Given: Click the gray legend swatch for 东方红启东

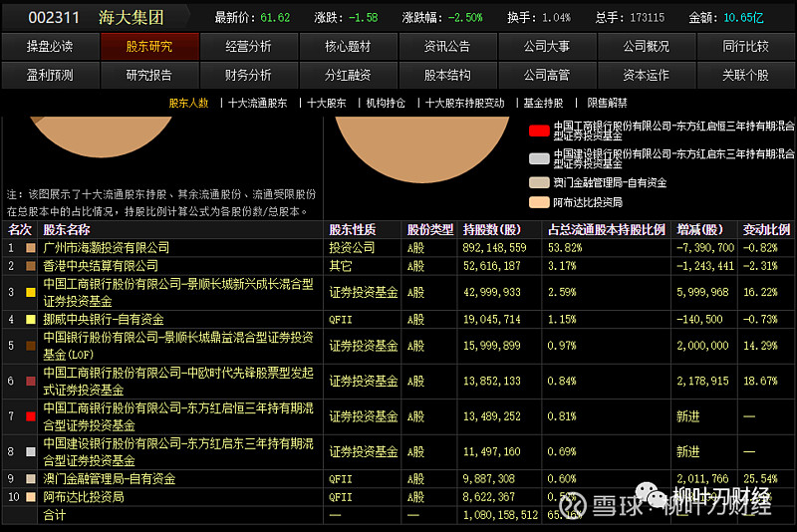Looking at the screenshot, I should pos(539,158).
